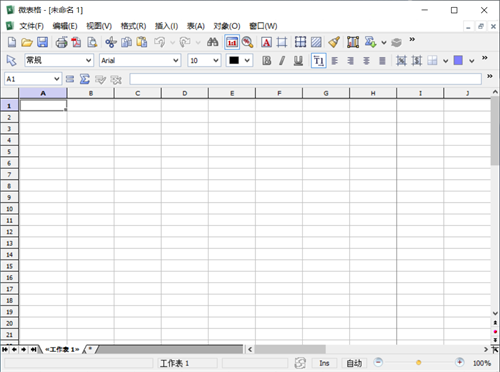Toggle Italic formatting
This screenshot has height=372, width=500.
(282, 60)
